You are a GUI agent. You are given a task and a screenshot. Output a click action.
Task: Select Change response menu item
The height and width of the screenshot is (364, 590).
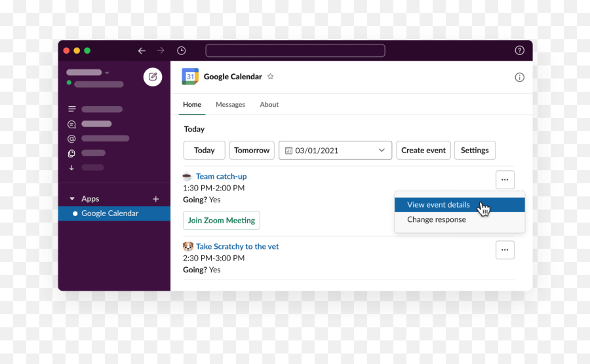(460, 220)
